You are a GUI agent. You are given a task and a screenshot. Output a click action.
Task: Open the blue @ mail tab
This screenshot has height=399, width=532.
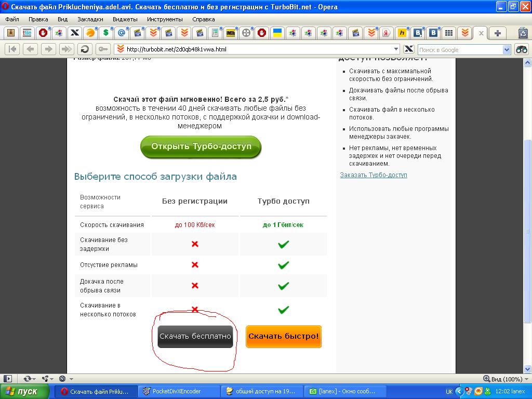[x=121, y=33]
